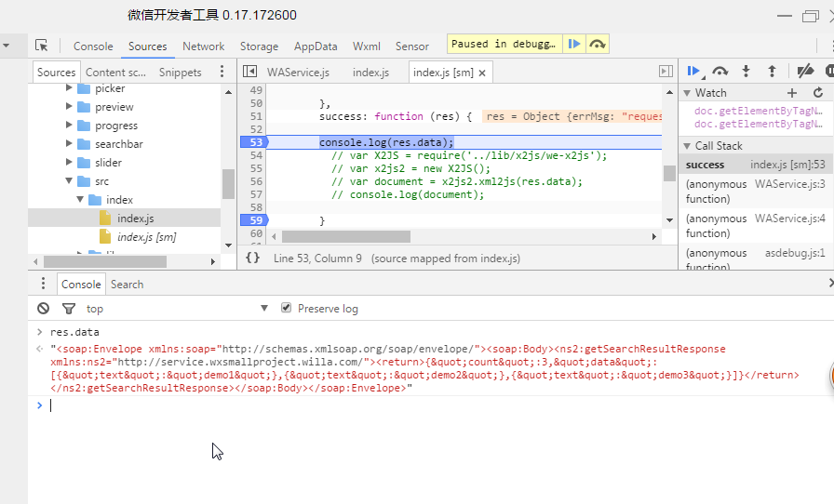This screenshot has height=504, width=834.
Task: Open drawer more options menu
Action: point(43,284)
